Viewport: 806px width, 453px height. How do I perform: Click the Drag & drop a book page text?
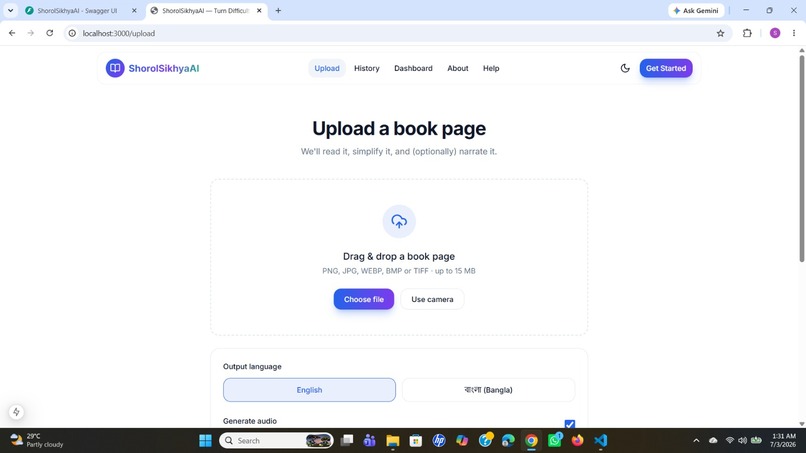(399, 256)
